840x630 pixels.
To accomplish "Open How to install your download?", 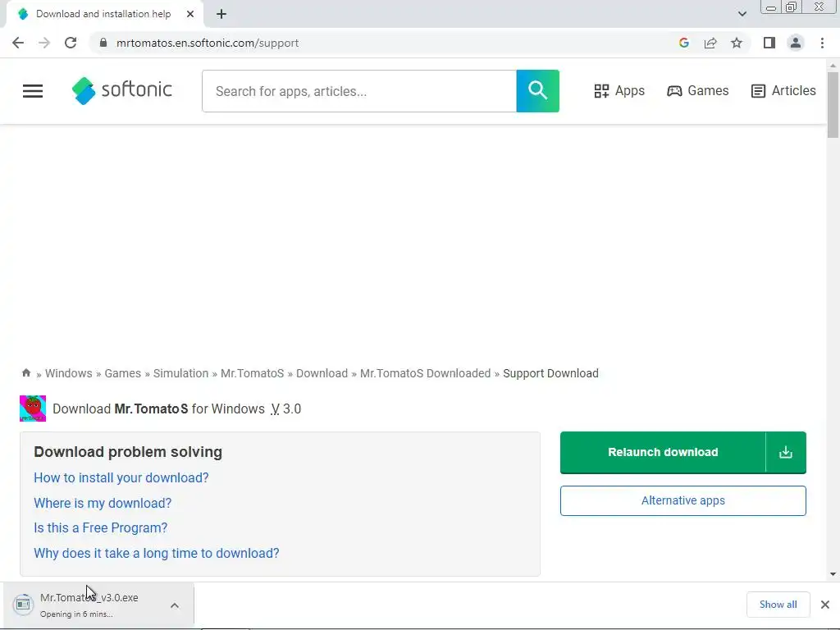I will 121,478.
